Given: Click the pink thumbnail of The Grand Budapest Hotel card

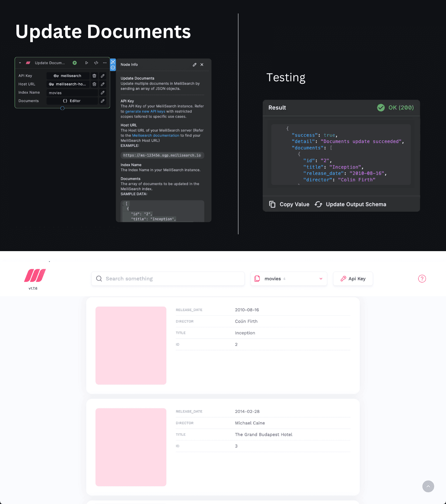Looking at the screenshot, I should coord(131,447).
